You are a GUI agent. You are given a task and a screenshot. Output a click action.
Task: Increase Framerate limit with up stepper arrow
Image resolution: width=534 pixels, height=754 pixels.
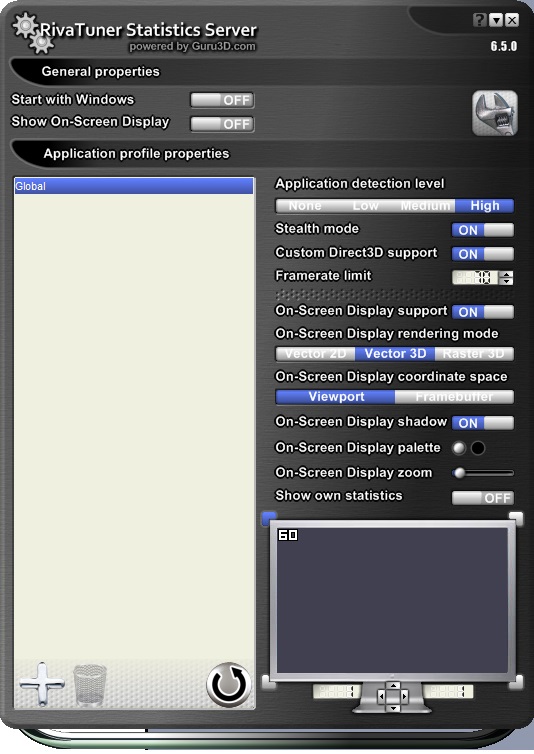coord(506,275)
